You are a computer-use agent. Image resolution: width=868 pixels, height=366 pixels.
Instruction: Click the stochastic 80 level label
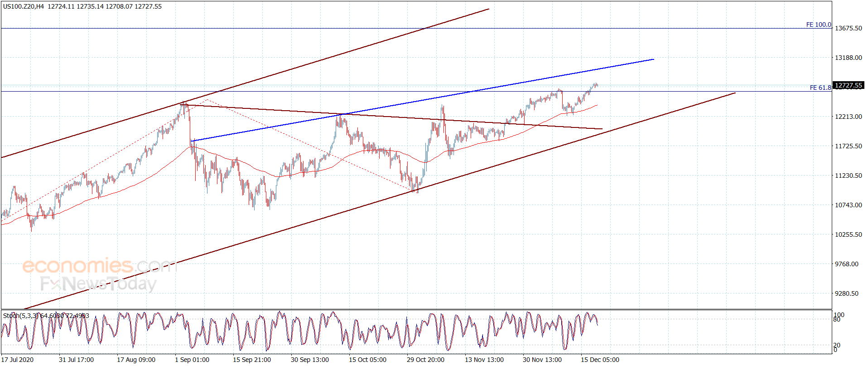[837, 319]
